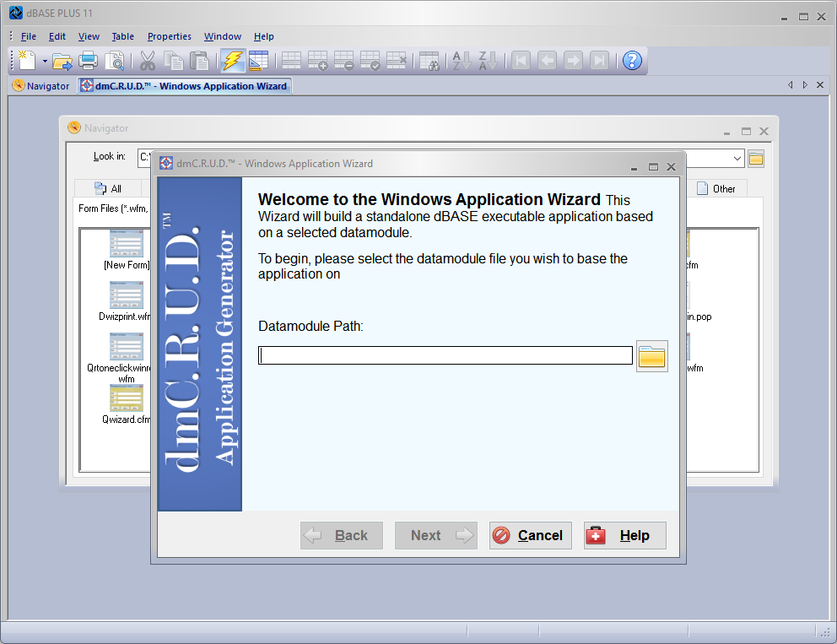This screenshot has height=644, width=837.
Task: Click the blue Help question mark icon
Action: [632, 61]
